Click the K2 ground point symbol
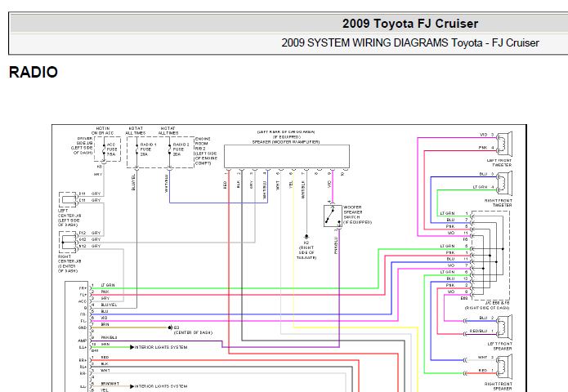The width and height of the screenshot is (568, 392). 306,237
